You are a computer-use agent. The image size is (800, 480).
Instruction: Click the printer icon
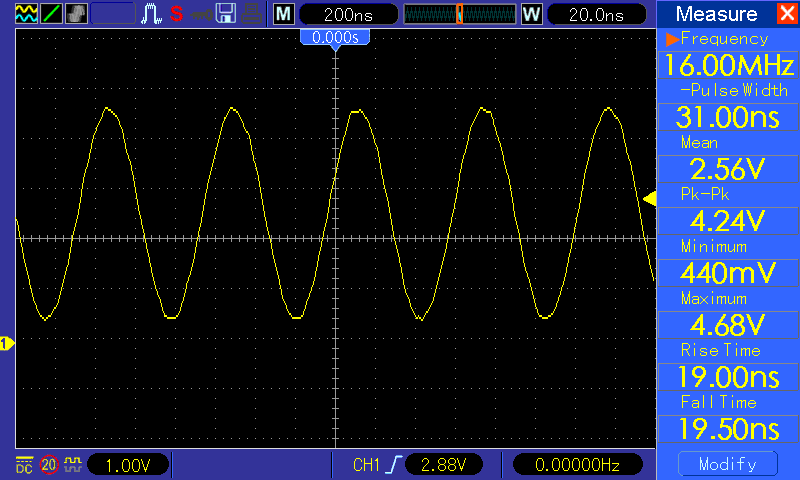252,14
